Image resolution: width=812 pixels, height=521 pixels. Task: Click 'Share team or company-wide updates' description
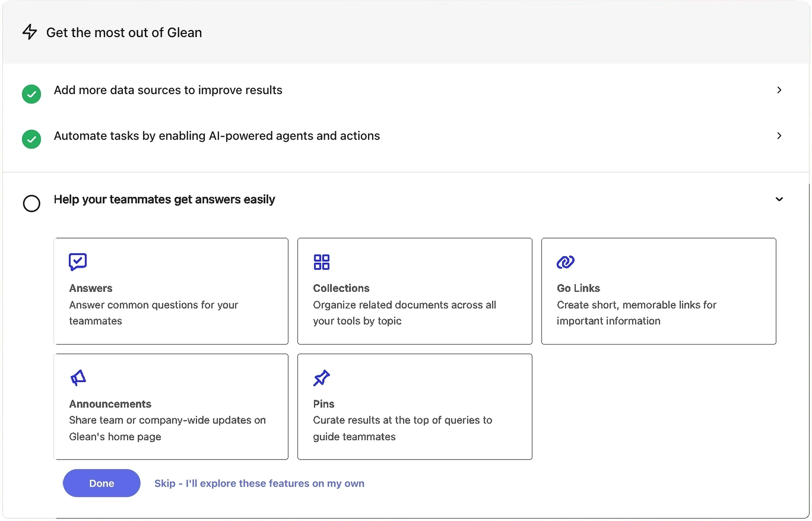coord(167,428)
